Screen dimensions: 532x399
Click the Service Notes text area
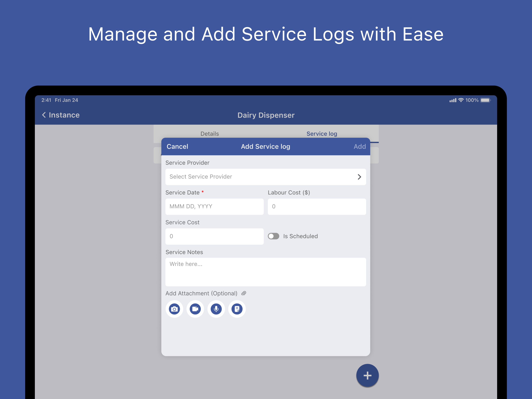click(x=266, y=272)
